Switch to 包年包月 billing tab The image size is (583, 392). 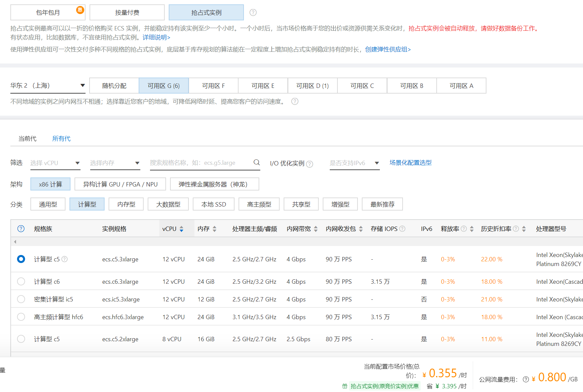point(48,12)
